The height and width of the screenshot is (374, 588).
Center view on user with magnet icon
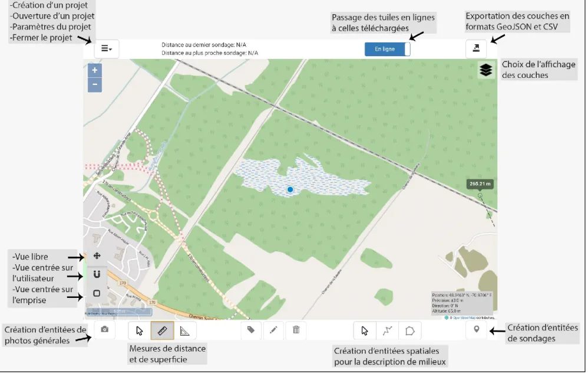click(97, 275)
